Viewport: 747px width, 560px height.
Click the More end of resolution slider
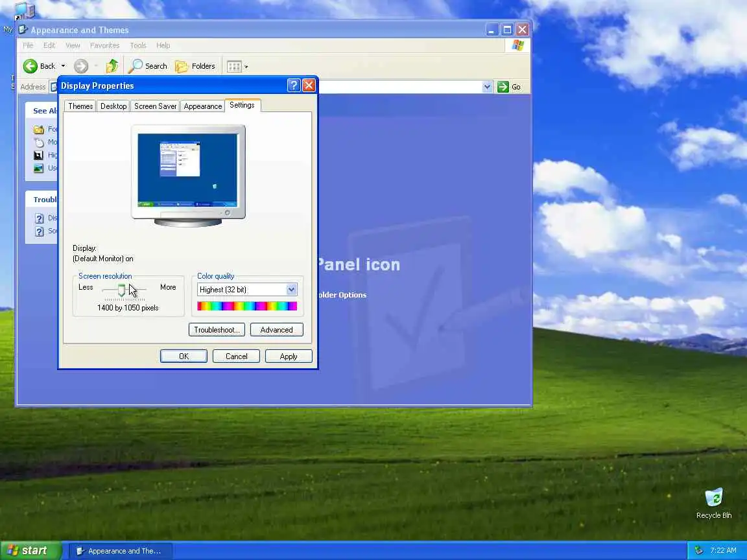pos(168,287)
